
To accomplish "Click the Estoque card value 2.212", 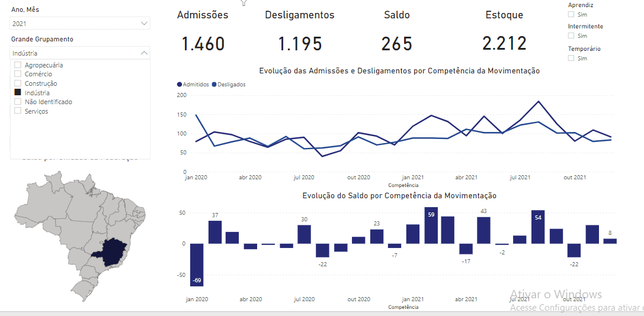I will [504, 44].
